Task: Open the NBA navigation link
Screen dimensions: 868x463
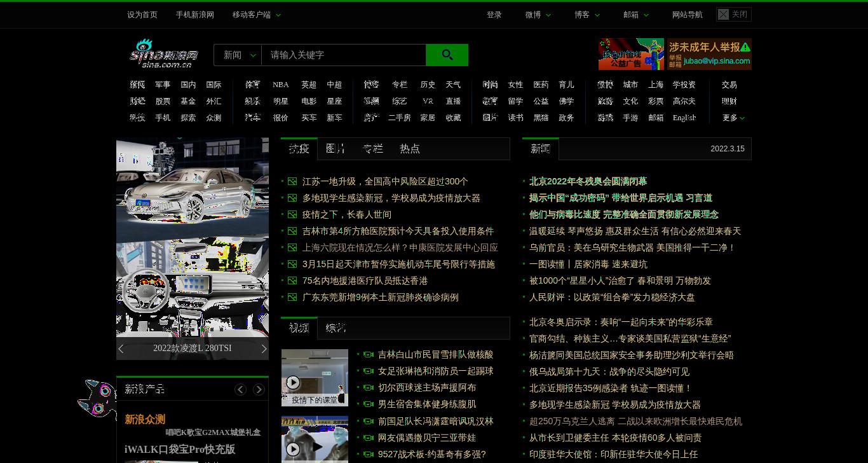Action: tap(281, 85)
